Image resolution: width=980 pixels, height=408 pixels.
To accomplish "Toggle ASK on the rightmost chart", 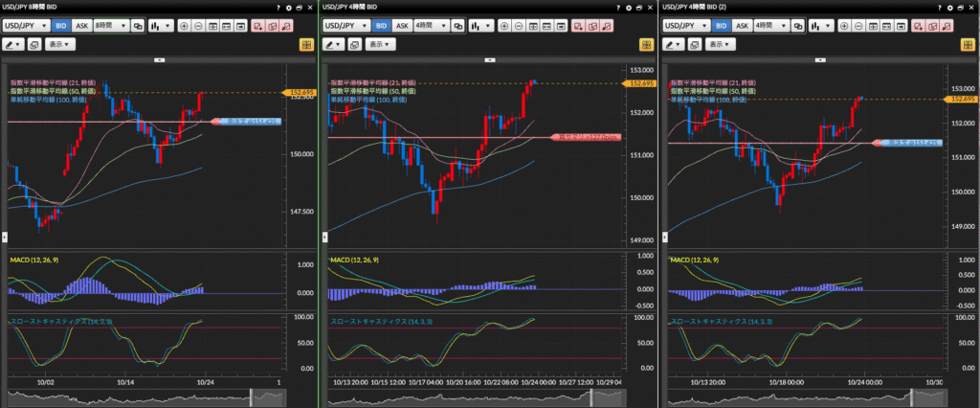I will click(742, 26).
